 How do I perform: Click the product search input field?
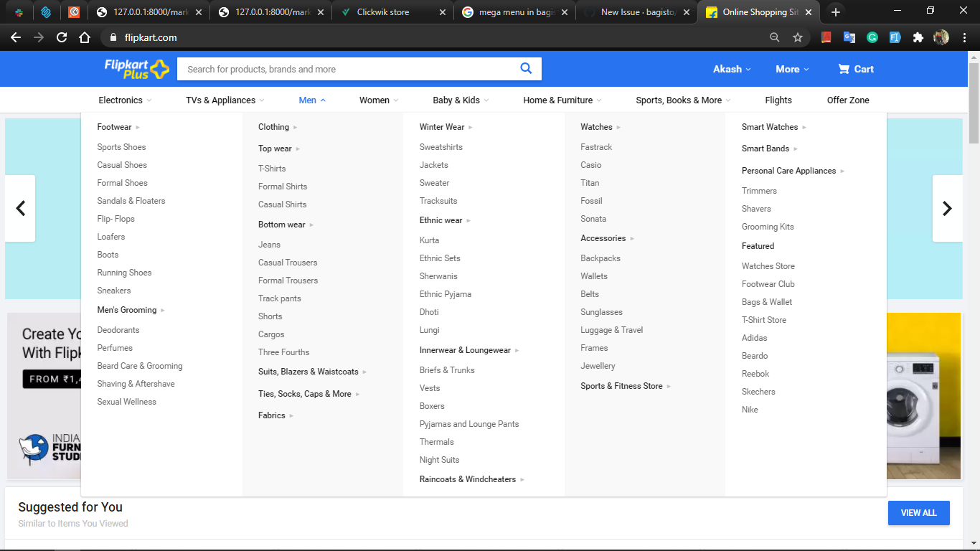pos(348,69)
